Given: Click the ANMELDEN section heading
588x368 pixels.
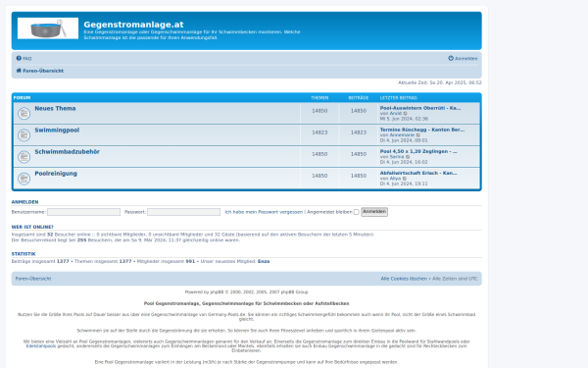Looking at the screenshot, I should pyautogui.click(x=24, y=202).
